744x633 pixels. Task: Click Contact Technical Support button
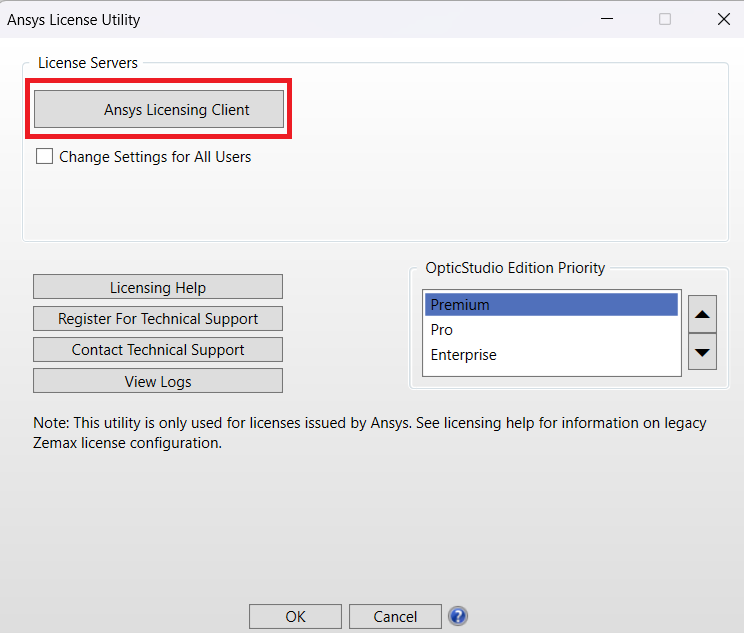point(158,350)
